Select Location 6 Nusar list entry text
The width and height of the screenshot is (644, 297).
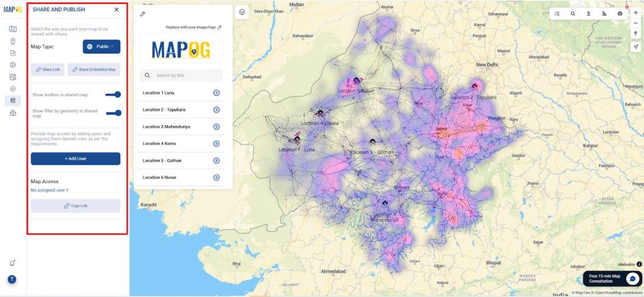point(159,177)
